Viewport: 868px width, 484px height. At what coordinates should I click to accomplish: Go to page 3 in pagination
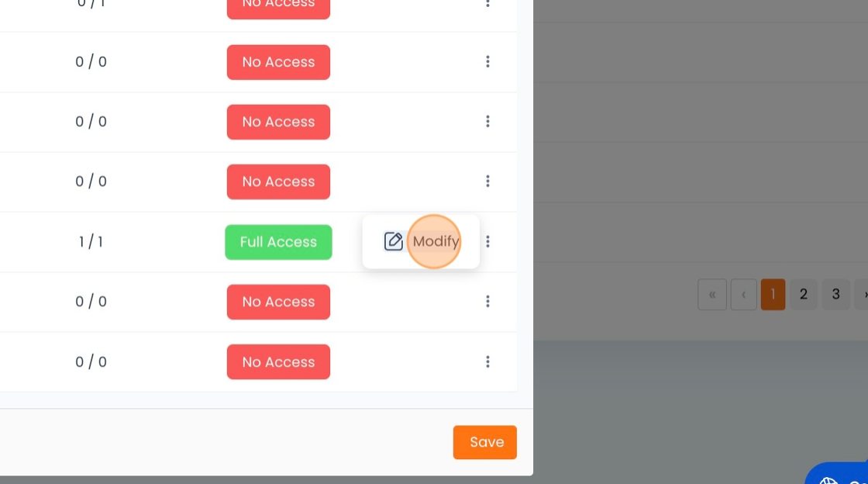[x=836, y=294]
